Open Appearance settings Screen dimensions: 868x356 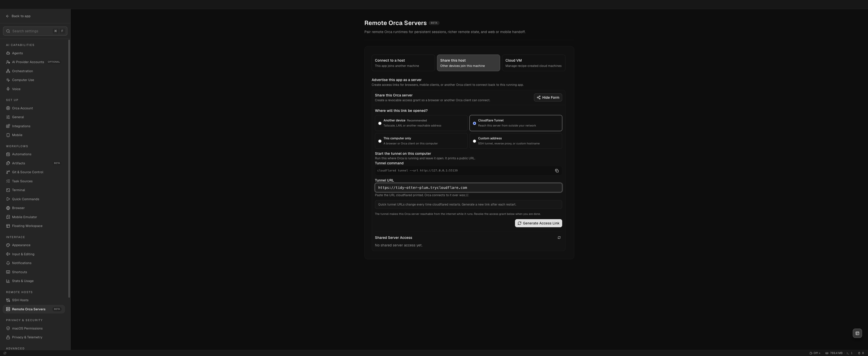coord(34,245)
